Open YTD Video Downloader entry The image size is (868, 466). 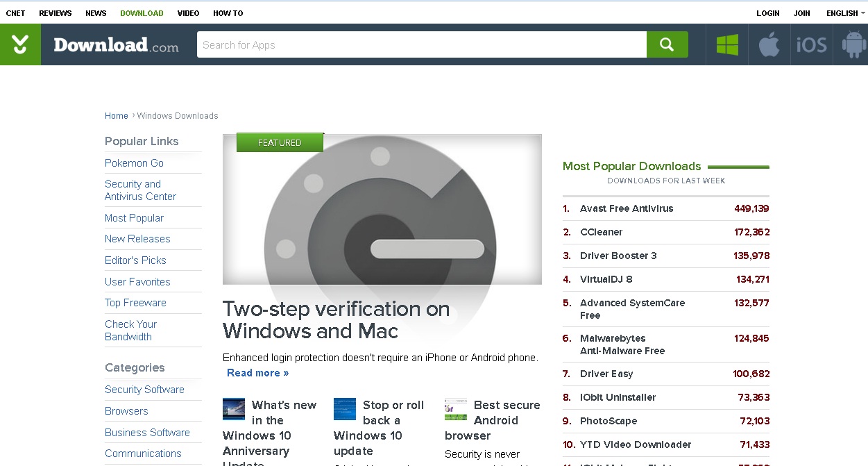point(636,444)
